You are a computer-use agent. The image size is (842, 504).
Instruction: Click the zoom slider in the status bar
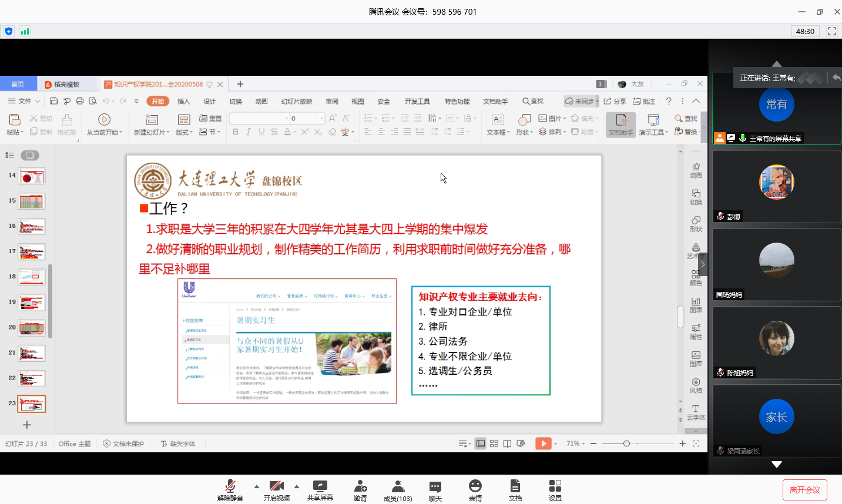click(626, 443)
